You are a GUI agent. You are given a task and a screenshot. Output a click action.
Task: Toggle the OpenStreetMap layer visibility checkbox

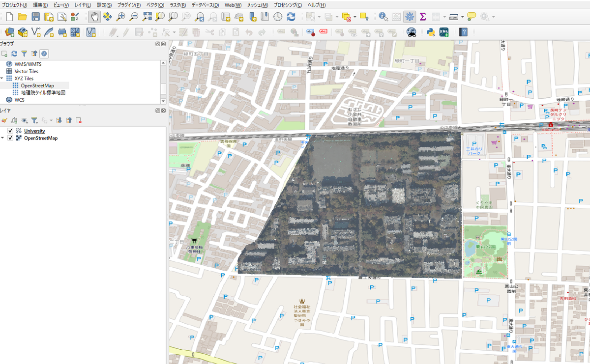coord(10,138)
